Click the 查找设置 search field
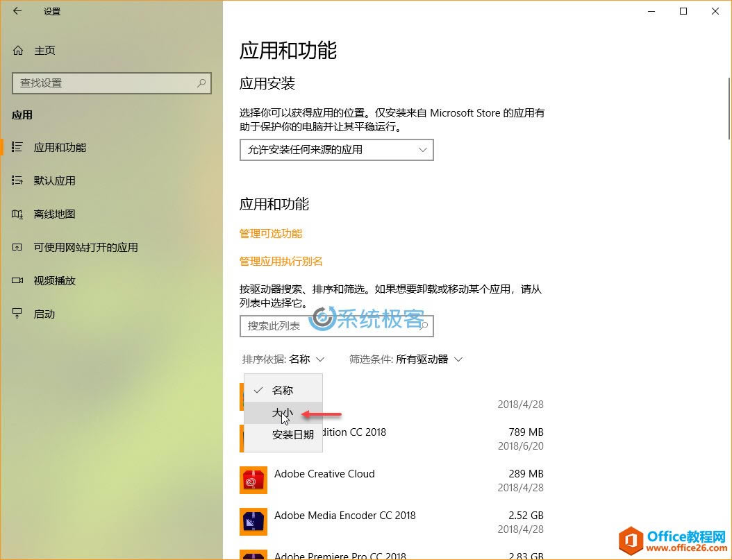The image size is (732, 560). click(112, 83)
